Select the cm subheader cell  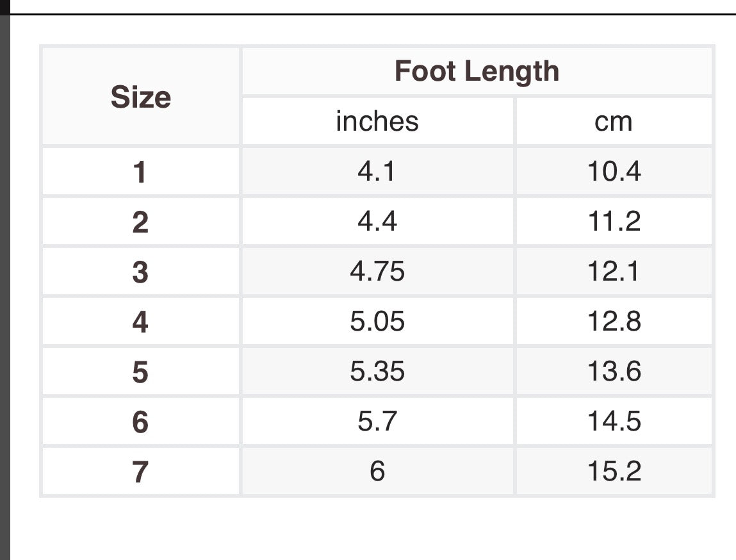point(614,121)
